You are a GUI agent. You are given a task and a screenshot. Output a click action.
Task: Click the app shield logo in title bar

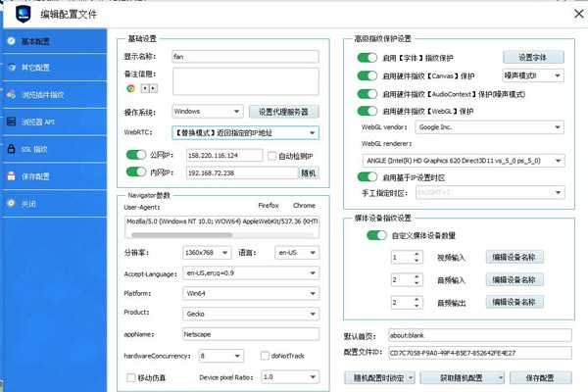point(24,14)
